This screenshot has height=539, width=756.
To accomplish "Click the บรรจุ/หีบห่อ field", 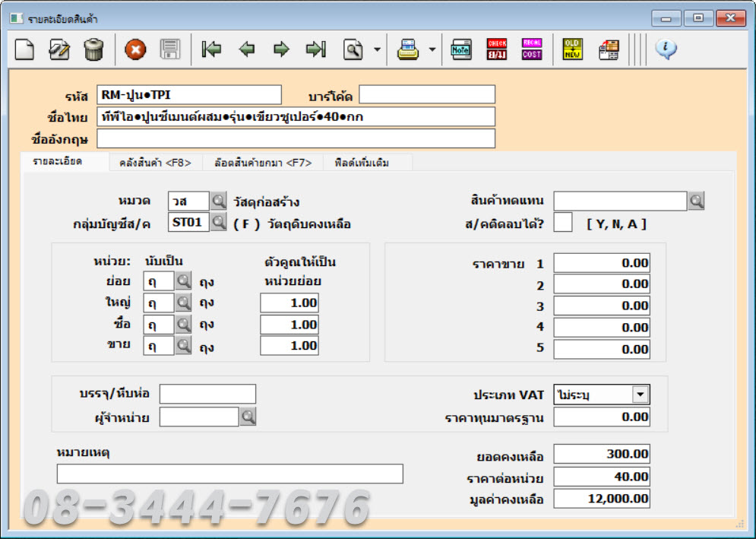I will tap(207, 394).
